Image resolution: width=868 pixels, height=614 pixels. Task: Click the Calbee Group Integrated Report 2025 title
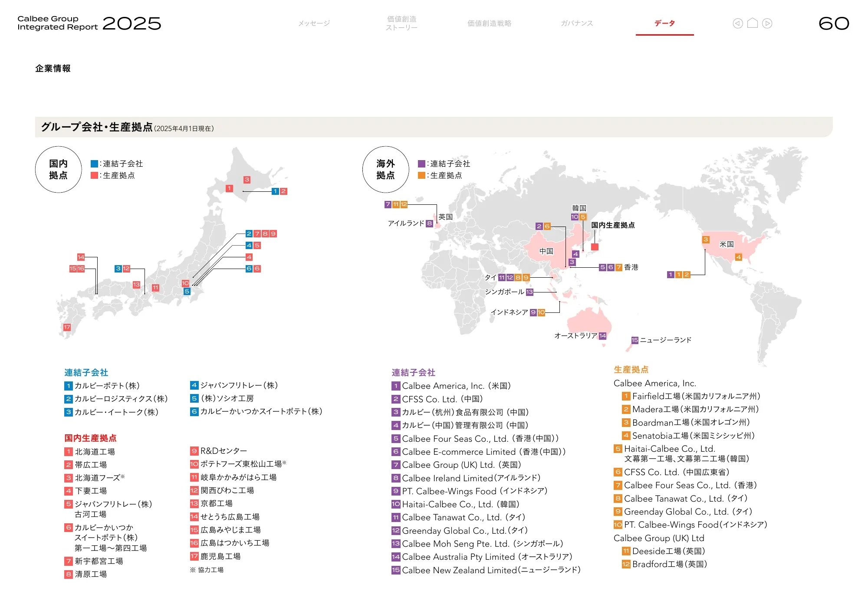pos(89,23)
